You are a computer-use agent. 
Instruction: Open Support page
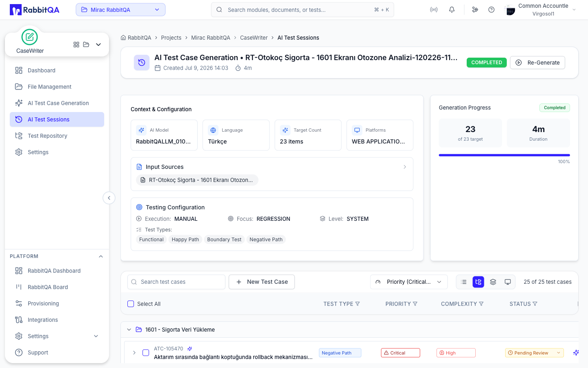pyautogui.click(x=57, y=352)
